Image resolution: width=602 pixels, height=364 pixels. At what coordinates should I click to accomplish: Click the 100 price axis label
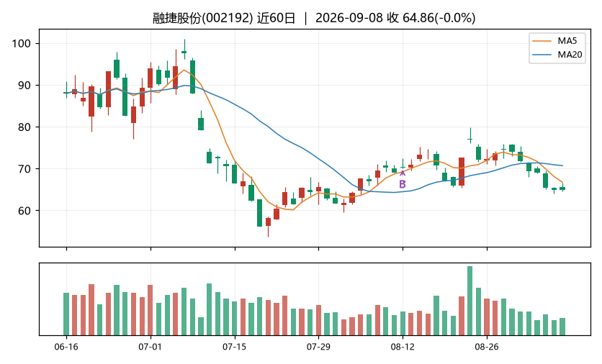click(x=21, y=43)
